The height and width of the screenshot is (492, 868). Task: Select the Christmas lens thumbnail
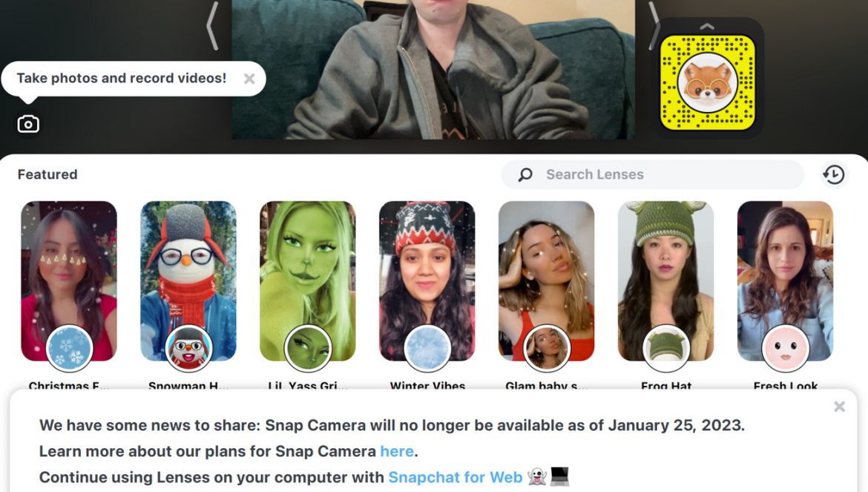tap(69, 281)
